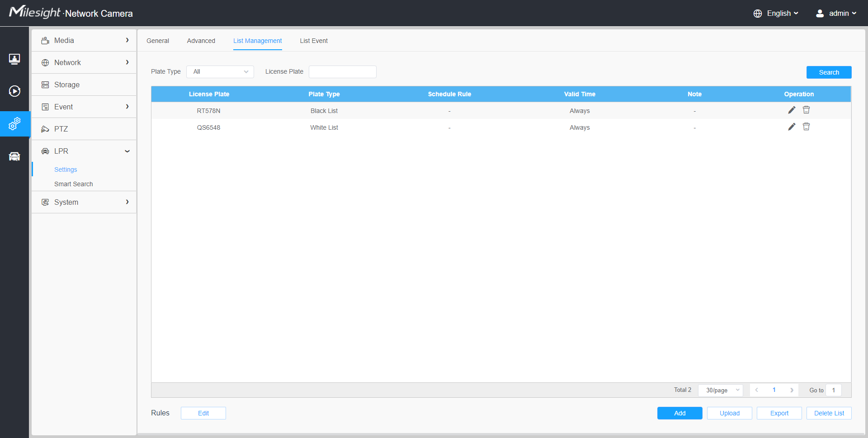Expand the Network menu section
Viewport: 868px width, 438px height.
coord(84,62)
